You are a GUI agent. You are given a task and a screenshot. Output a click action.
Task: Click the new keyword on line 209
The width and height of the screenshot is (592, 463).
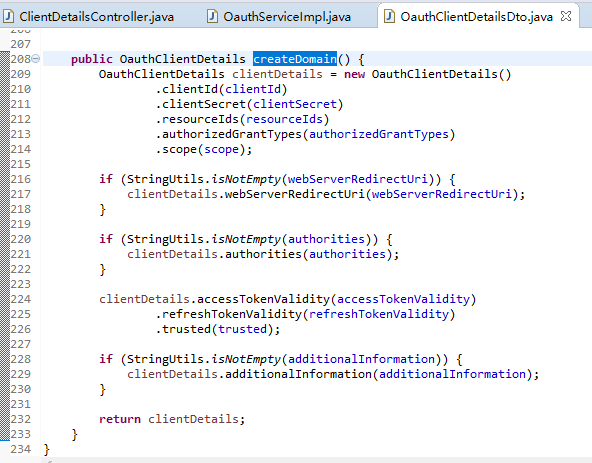pyautogui.click(x=354, y=74)
